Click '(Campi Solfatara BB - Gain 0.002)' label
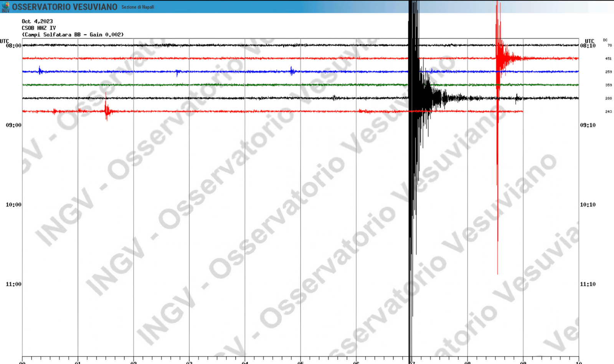This screenshot has width=614, height=364. [x=73, y=35]
